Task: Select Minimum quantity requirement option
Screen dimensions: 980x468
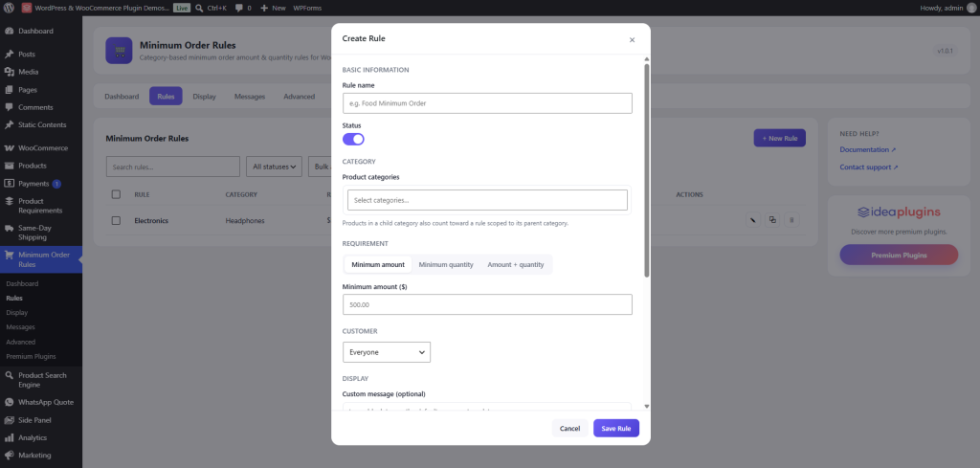Action: (446, 264)
